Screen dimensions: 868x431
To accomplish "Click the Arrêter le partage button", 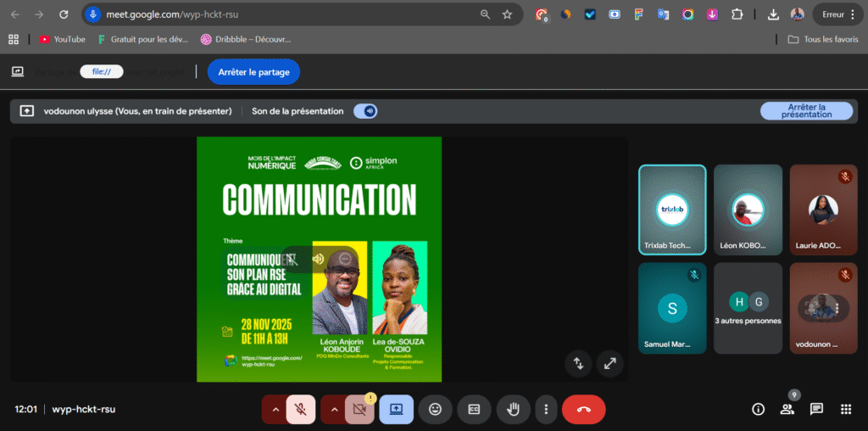I will point(253,72).
